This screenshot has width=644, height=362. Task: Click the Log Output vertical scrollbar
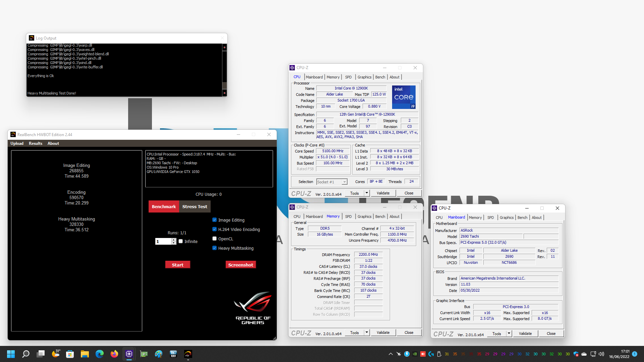224,70
